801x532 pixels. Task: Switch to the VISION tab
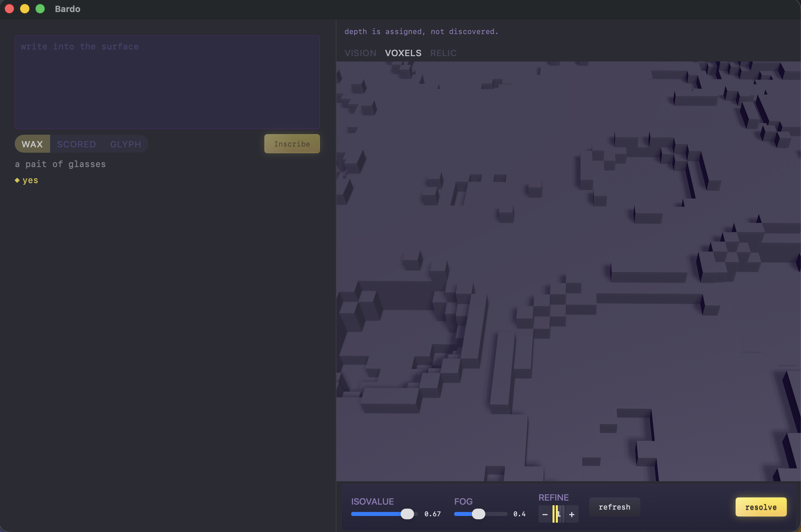pyautogui.click(x=360, y=53)
